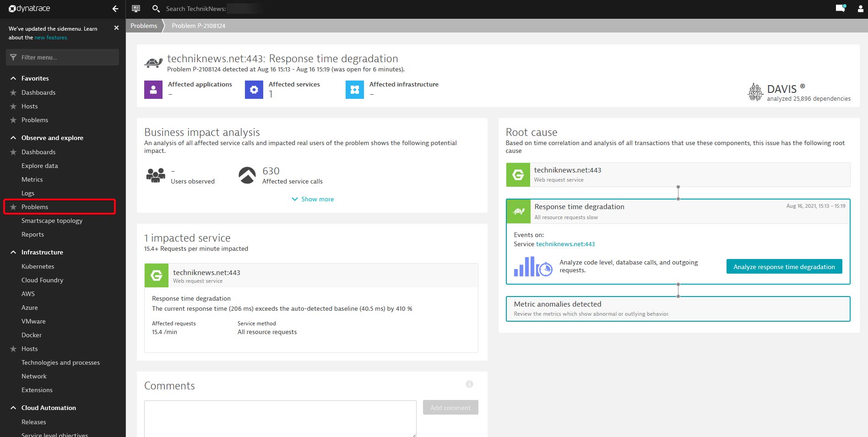Collapse the Cloud Automation section
The image size is (868, 437).
tap(13, 408)
